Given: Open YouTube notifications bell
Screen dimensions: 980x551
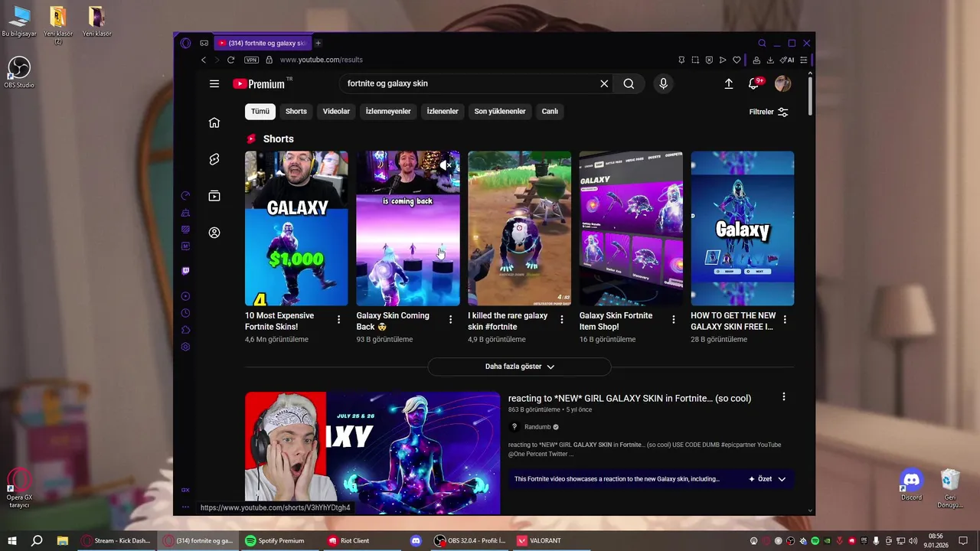Looking at the screenshot, I should click(754, 83).
